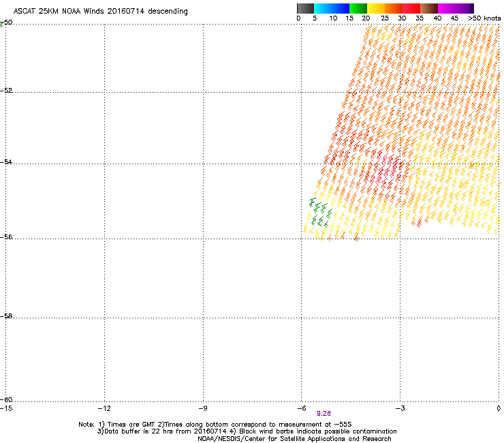Select the red 30-35 knots color segment
The height and width of the screenshot is (443, 504).
411,8
